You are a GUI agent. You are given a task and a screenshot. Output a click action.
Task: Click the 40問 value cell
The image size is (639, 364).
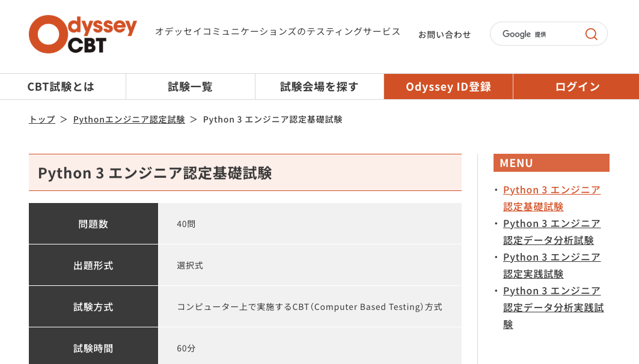click(310, 223)
